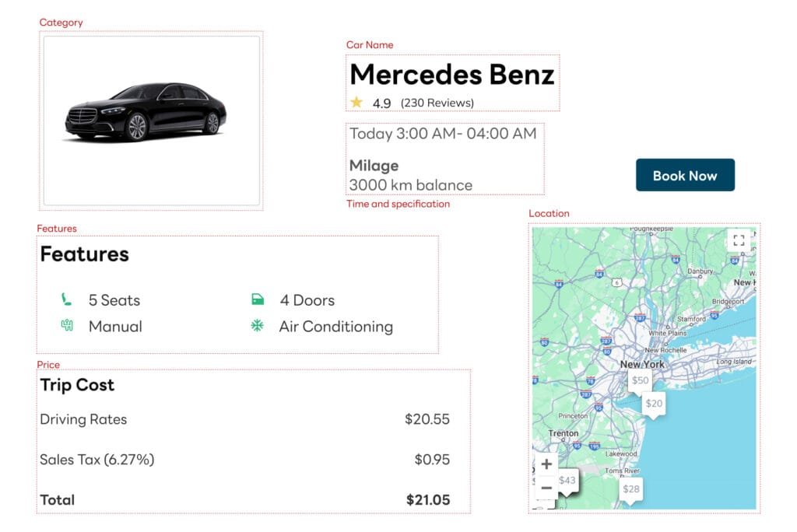This screenshot has height=532, width=797.
Task: Select the $20 price marker on the map
Action: tap(654, 403)
